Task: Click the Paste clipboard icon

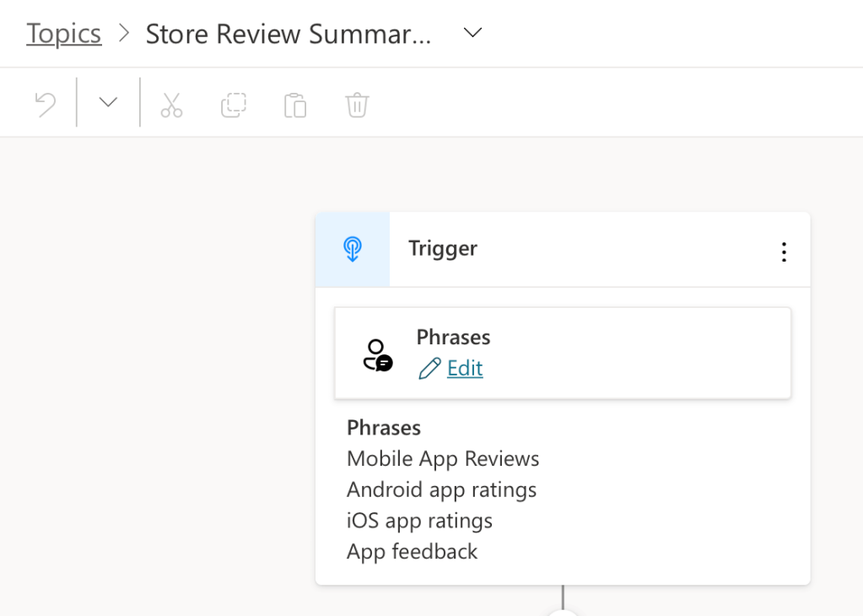Action: 295,105
